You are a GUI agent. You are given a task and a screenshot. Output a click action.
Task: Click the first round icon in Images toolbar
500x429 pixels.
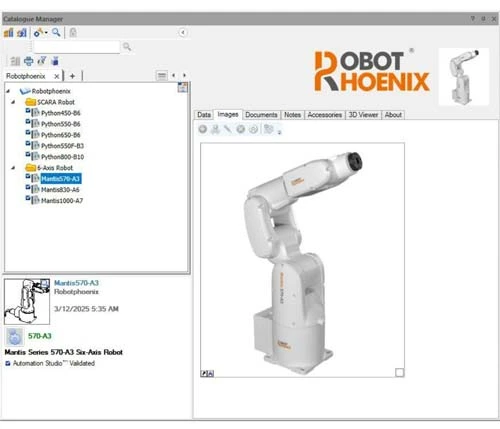tap(203, 129)
